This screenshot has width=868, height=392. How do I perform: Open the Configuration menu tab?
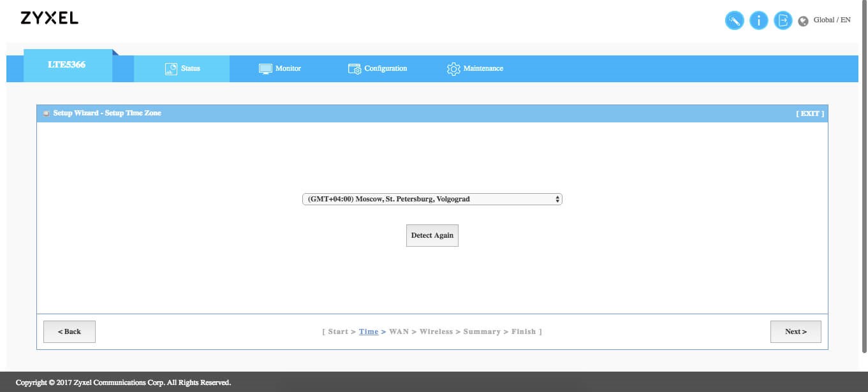[377, 69]
